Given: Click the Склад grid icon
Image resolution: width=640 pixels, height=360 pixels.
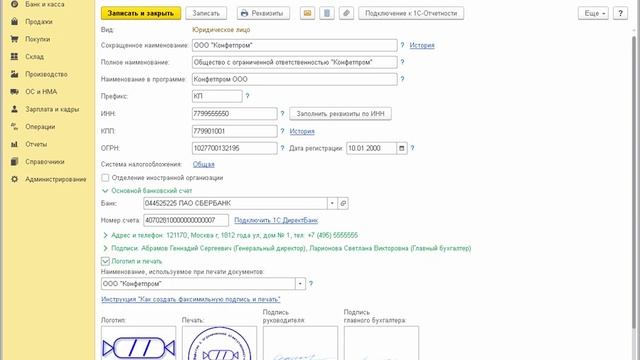Looking at the screenshot, I should tap(14, 57).
